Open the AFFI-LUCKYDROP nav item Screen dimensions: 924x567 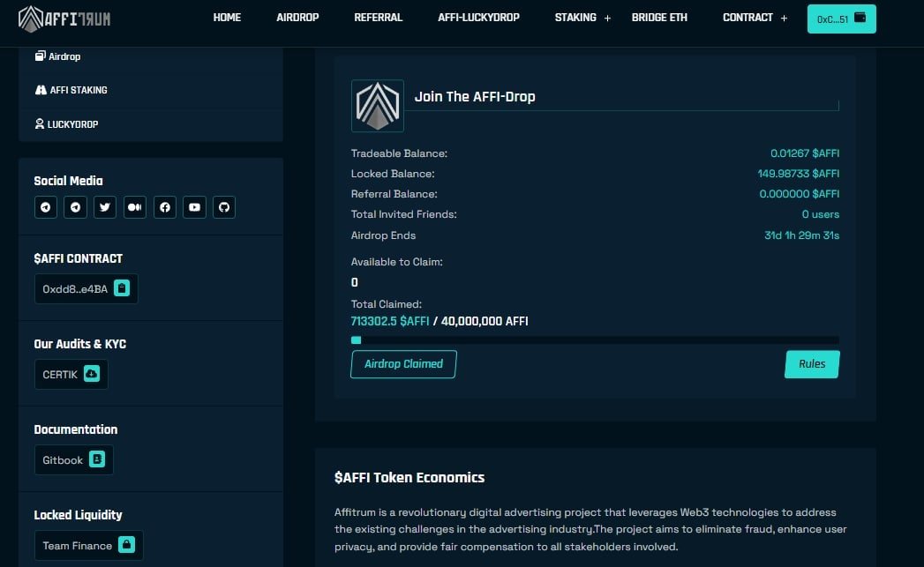coord(478,18)
